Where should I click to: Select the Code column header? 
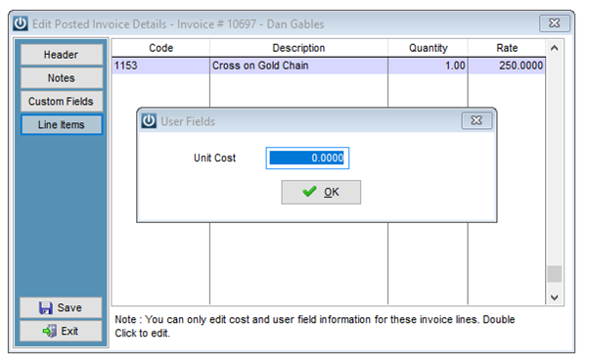[160, 48]
